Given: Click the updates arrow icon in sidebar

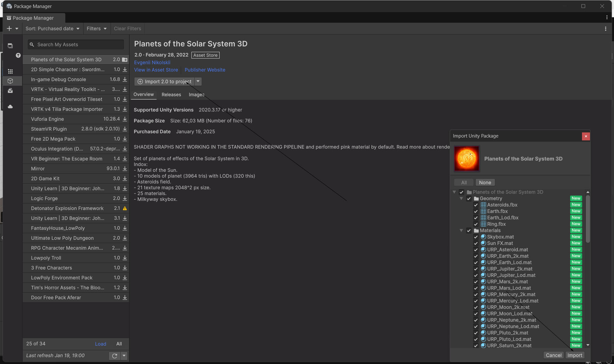Looking at the screenshot, I should coord(18,55).
